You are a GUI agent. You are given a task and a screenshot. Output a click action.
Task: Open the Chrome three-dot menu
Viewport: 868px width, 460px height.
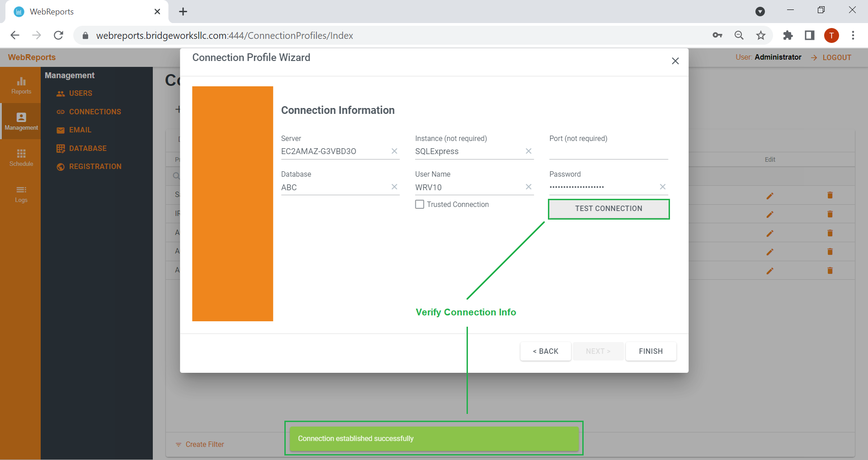point(853,35)
